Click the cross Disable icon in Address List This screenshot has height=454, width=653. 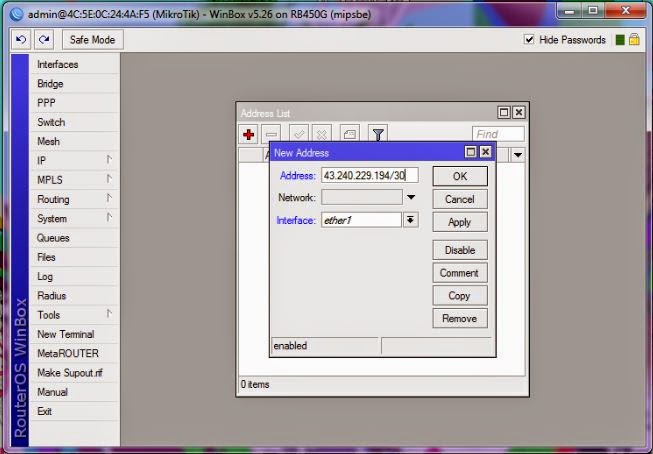(322, 135)
